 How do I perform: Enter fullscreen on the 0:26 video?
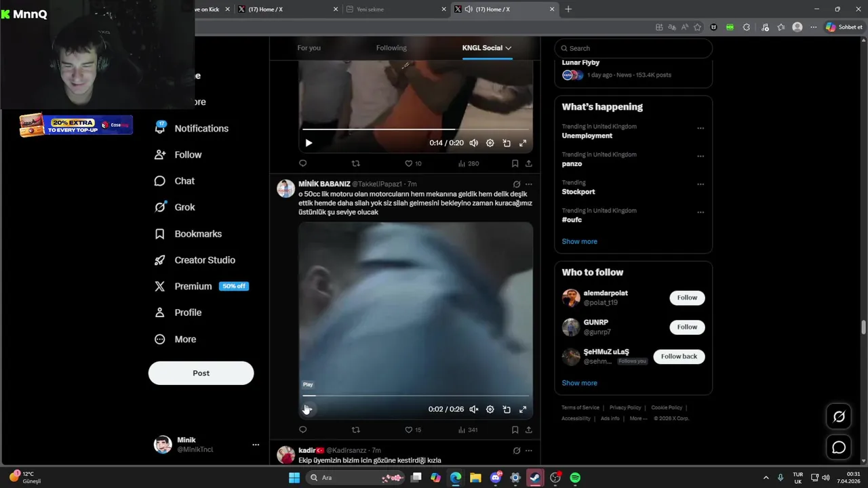point(523,409)
